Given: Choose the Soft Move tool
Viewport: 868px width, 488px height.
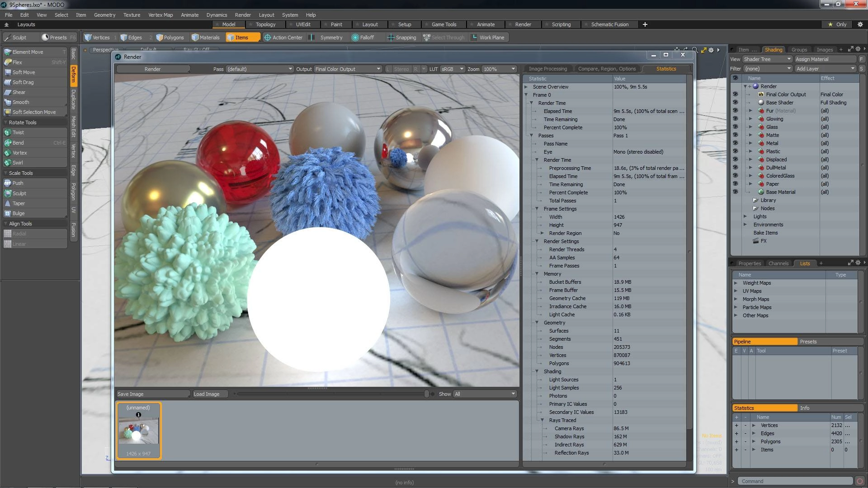Looking at the screenshot, I should click(35, 72).
